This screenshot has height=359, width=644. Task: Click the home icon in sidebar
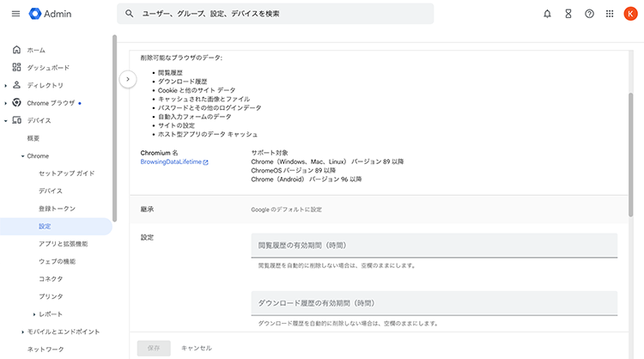[16, 50]
